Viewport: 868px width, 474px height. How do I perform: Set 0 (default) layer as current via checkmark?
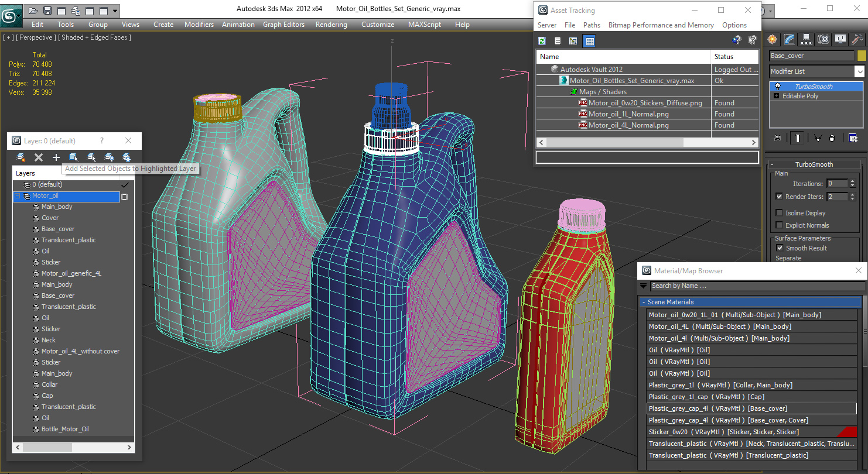tap(124, 184)
